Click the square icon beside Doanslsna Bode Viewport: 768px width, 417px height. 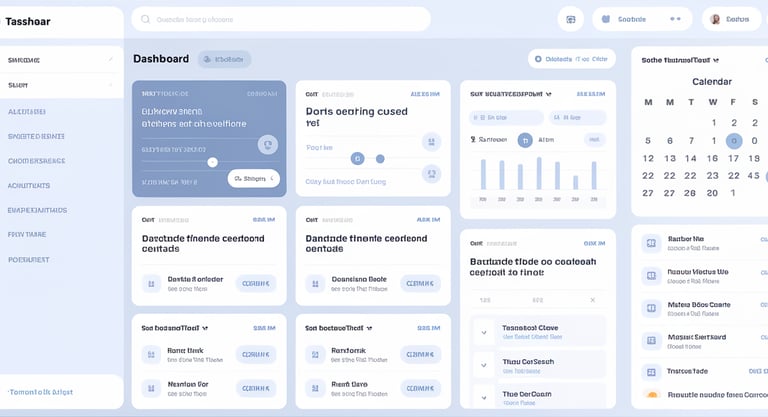[315, 284]
